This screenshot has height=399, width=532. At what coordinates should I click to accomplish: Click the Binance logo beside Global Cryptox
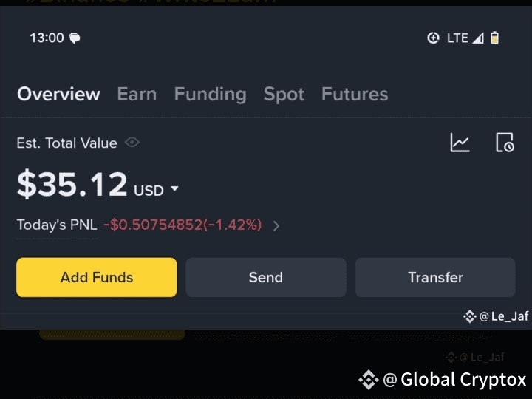[x=369, y=379]
